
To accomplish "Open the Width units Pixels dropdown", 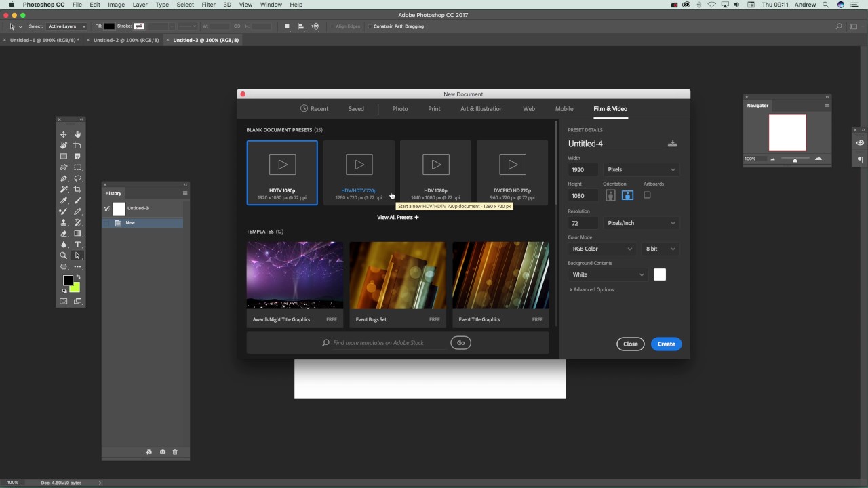I will (x=642, y=169).
